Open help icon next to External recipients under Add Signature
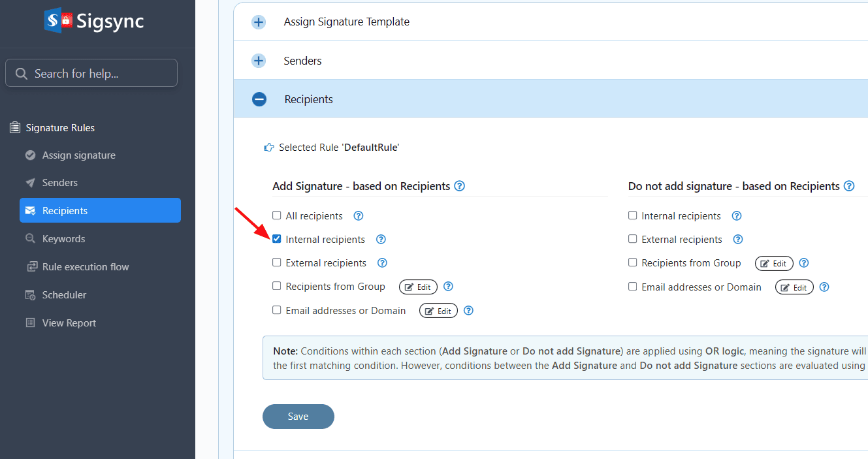 pos(382,263)
